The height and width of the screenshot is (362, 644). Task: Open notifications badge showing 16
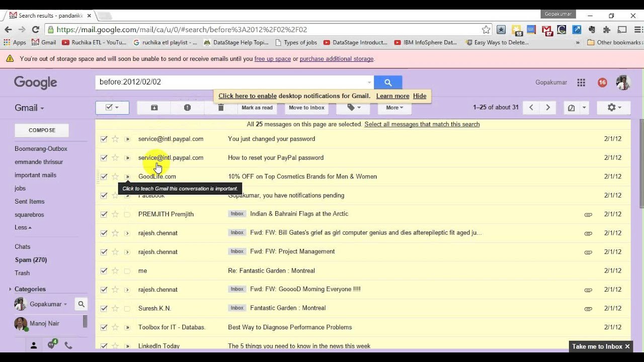[x=602, y=82]
